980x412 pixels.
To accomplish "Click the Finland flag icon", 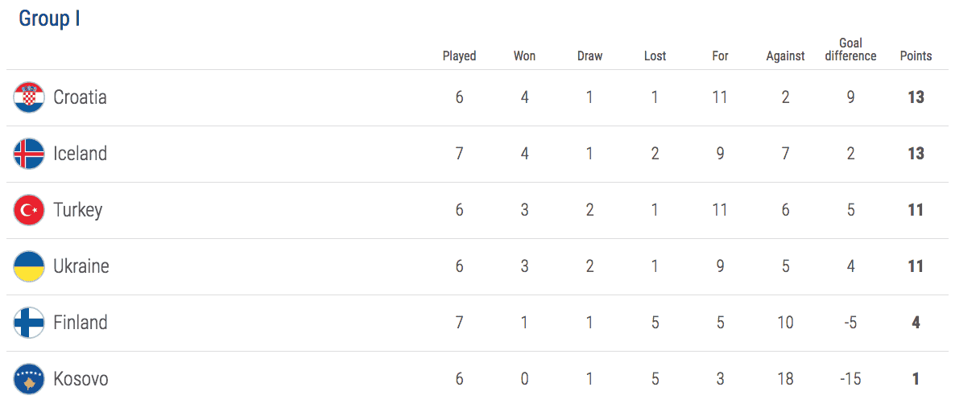I will [29, 323].
